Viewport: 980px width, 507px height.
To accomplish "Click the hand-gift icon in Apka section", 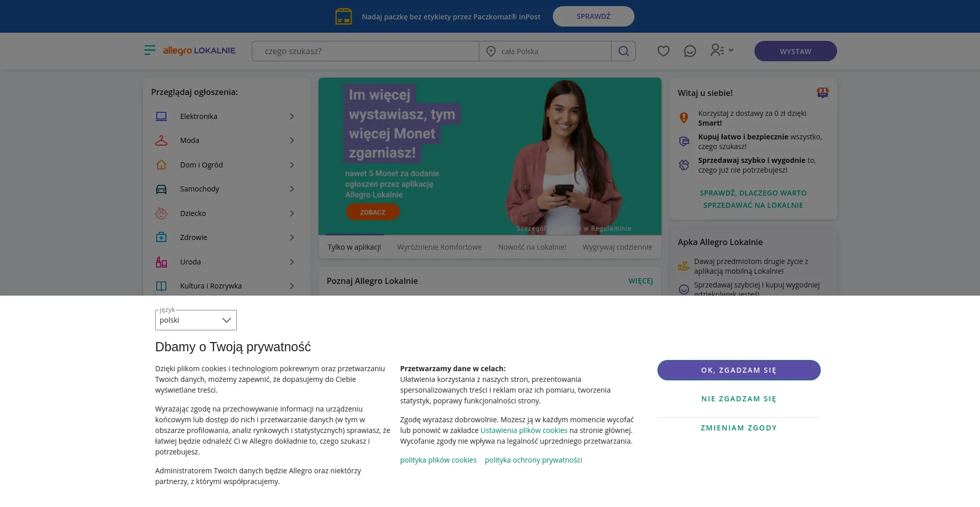I will click(683, 266).
